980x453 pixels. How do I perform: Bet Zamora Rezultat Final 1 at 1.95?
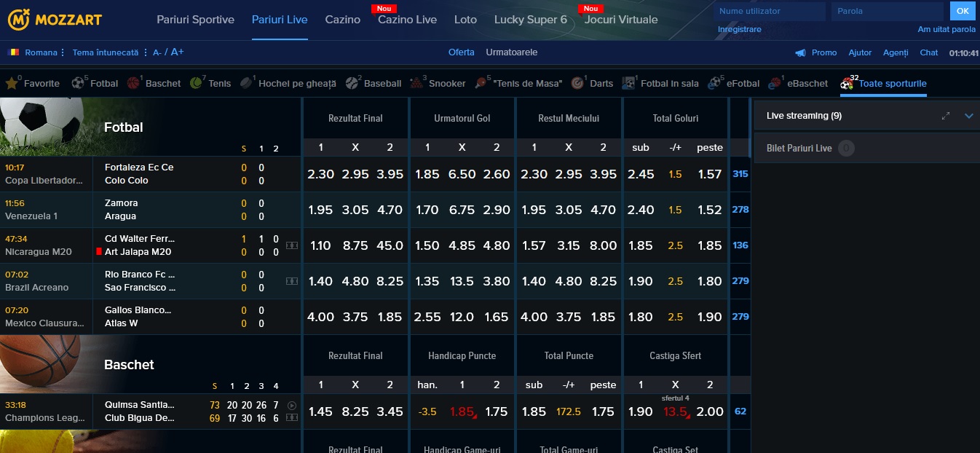point(320,210)
